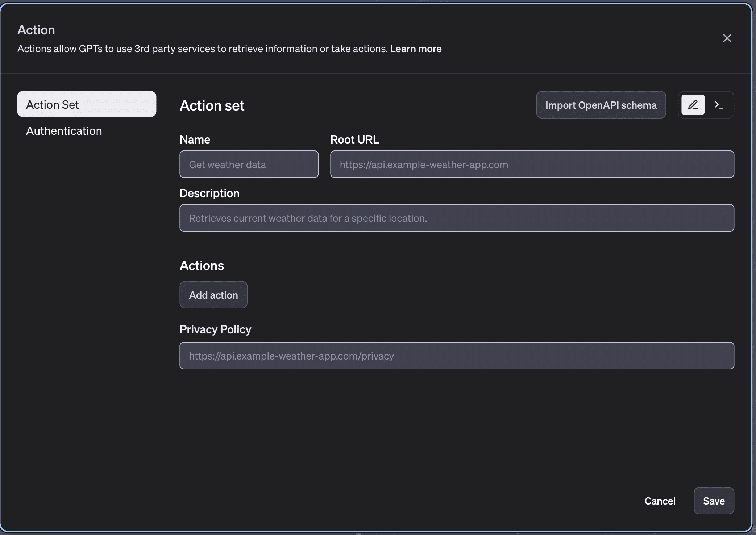Image resolution: width=756 pixels, height=535 pixels.
Task: Cancel the action changes
Action: (660, 501)
